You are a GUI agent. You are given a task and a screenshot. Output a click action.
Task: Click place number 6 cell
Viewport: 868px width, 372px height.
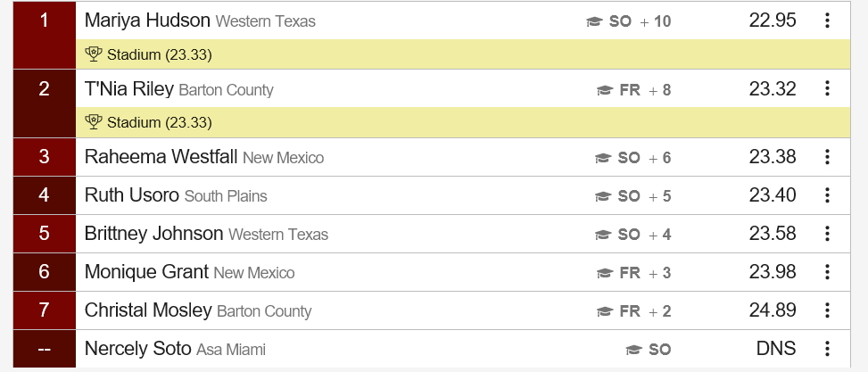[45, 272]
